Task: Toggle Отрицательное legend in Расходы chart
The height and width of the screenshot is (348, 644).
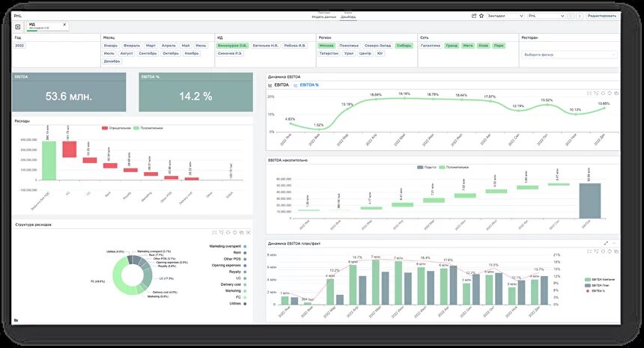Action: 116,128
